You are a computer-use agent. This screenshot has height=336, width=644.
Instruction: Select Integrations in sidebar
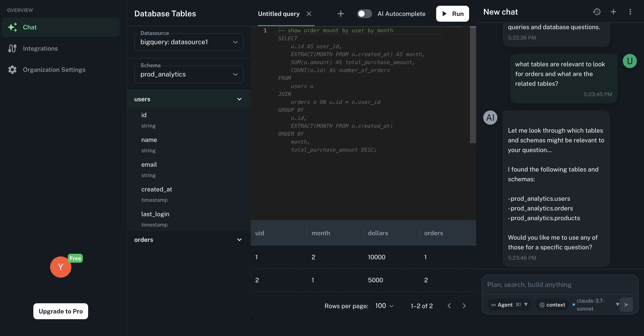click(61, 48)
